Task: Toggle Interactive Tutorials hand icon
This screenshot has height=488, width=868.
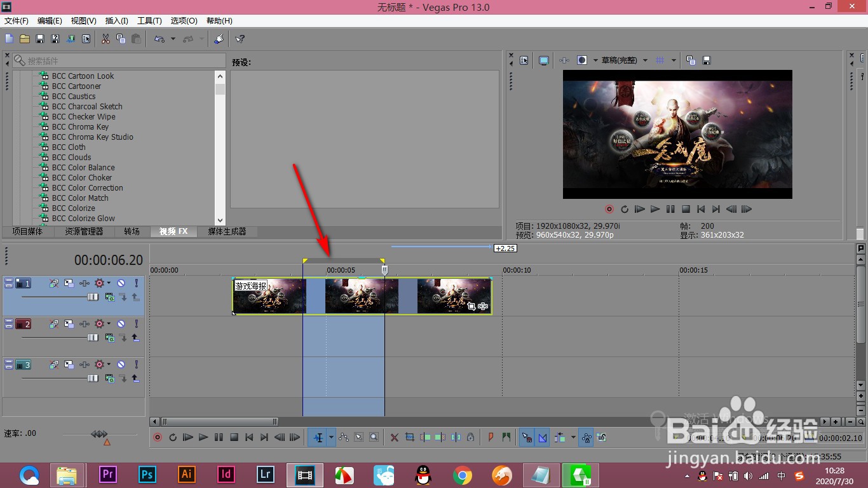Action: [x=218, y=39]
